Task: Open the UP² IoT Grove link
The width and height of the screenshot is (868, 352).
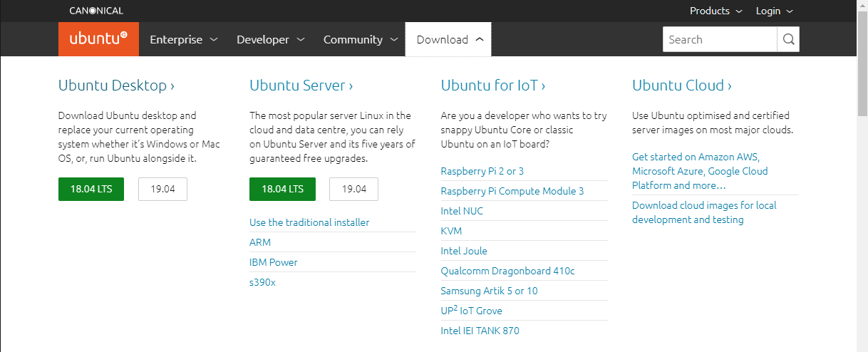Action: [x=472, y=311]
